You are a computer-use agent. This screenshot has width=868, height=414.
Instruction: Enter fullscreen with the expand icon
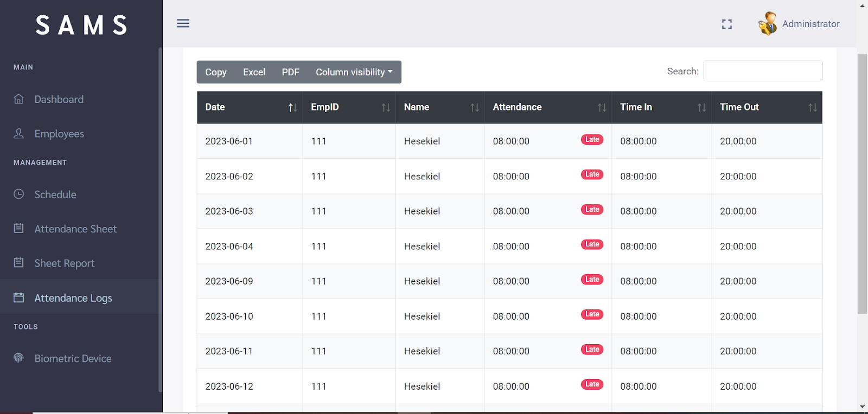727,24
